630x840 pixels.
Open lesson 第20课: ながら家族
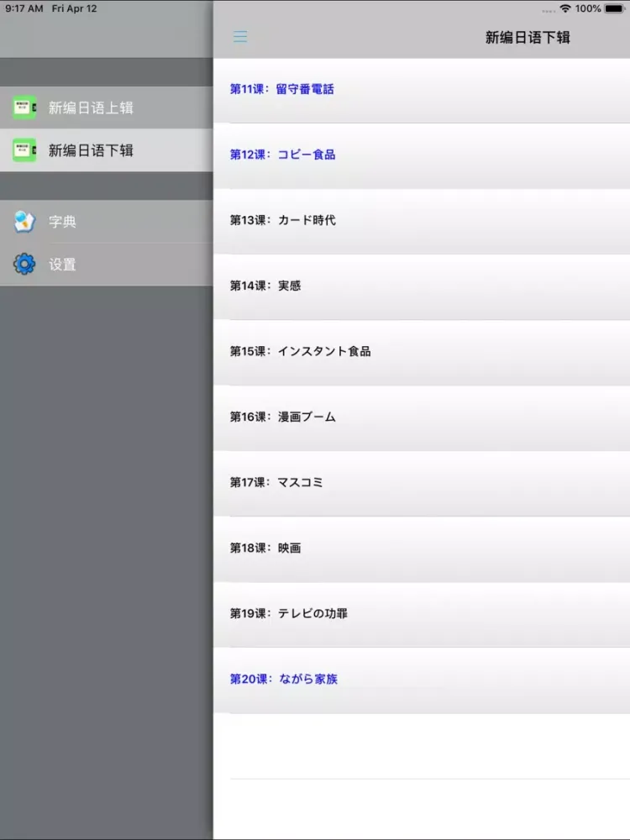click(422, 680)
